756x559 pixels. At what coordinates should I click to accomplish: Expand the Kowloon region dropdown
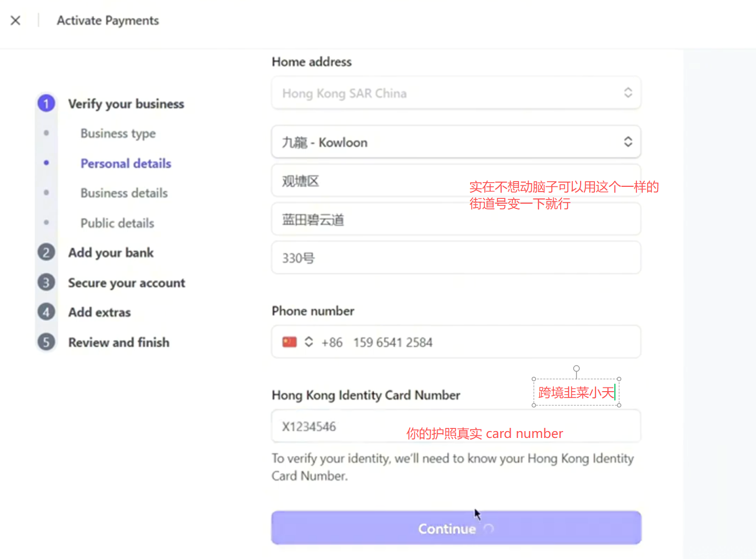click(x=456, y=142)
